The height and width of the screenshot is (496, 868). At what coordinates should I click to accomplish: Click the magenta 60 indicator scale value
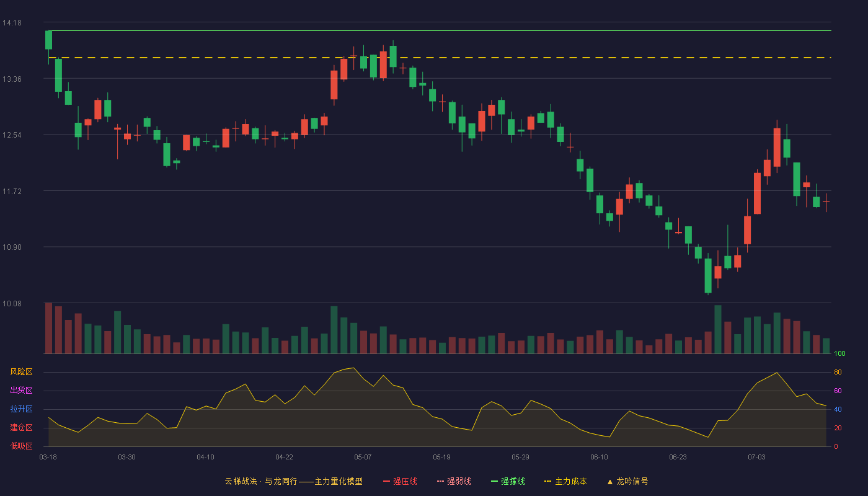pyautogui.click(x=838, y=391)
